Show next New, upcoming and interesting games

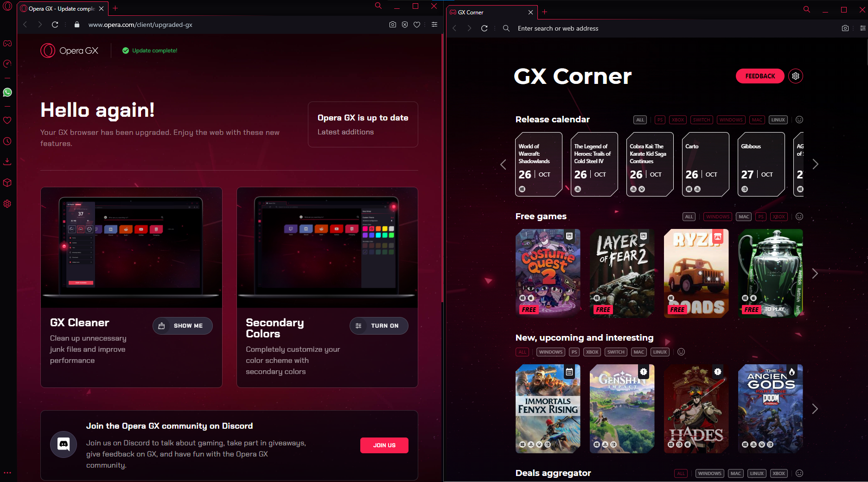click(815, 409)
